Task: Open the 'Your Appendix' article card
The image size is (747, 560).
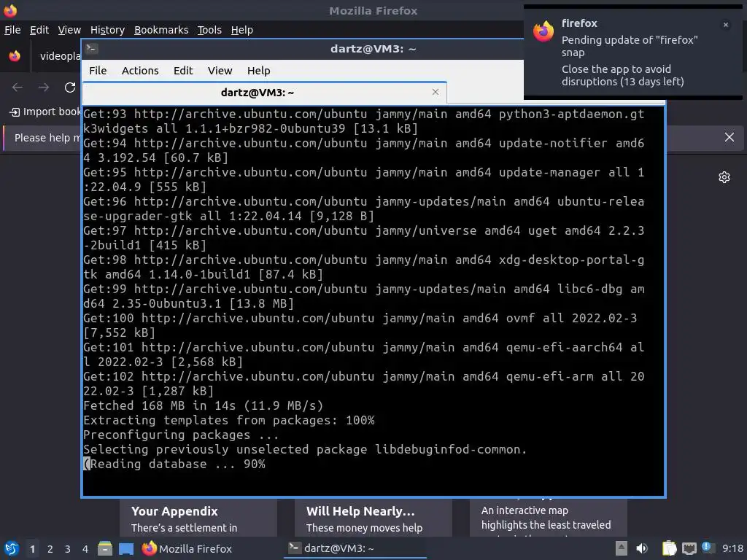Action: pyautogui.click(x=198, y=518)
